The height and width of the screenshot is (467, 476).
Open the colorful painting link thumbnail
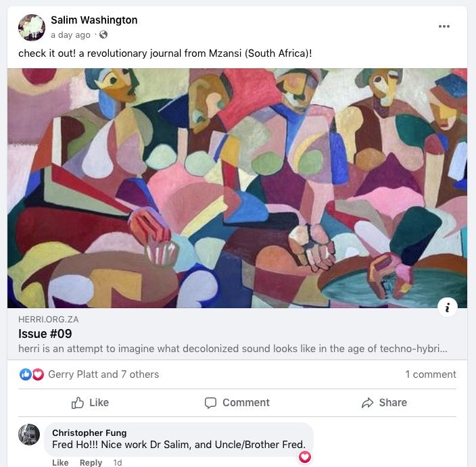tap(237, 188)
